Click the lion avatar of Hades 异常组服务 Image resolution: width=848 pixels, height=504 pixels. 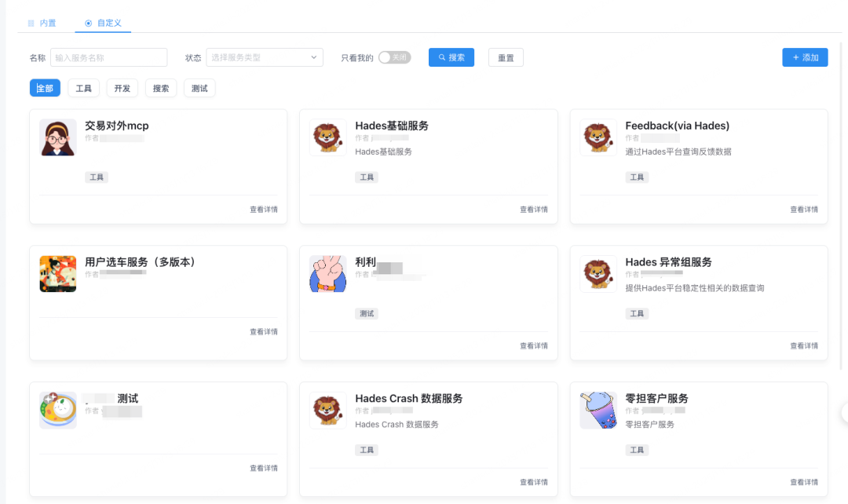tap(598, 273)
